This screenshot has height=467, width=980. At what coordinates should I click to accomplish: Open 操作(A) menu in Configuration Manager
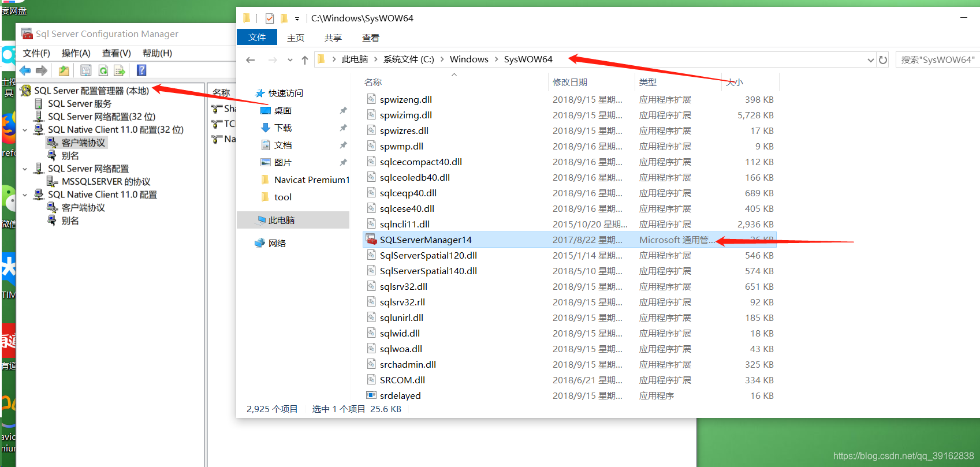[x=76, y=53]
